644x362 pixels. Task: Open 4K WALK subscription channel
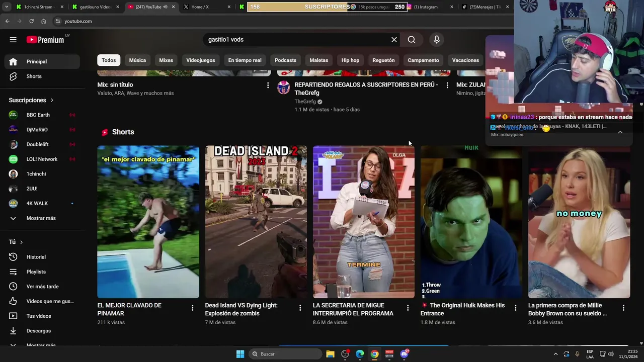click(x=42, y=203)
